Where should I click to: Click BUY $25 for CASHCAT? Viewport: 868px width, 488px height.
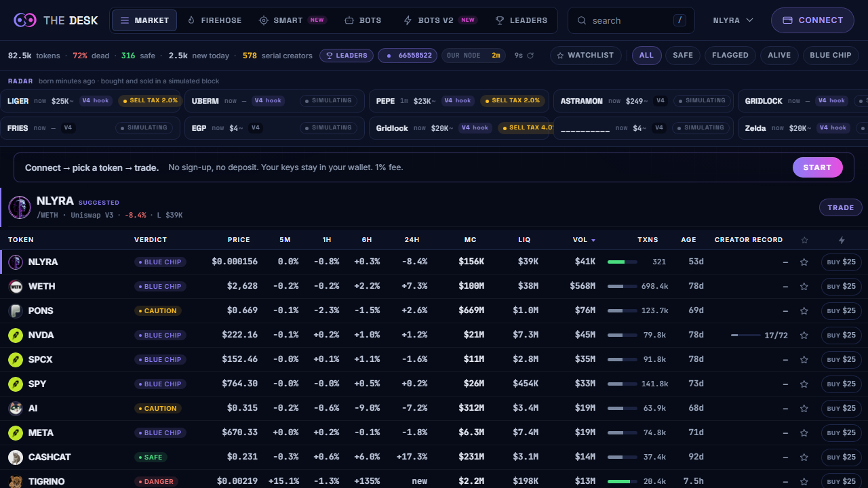(x=841, y=457)
